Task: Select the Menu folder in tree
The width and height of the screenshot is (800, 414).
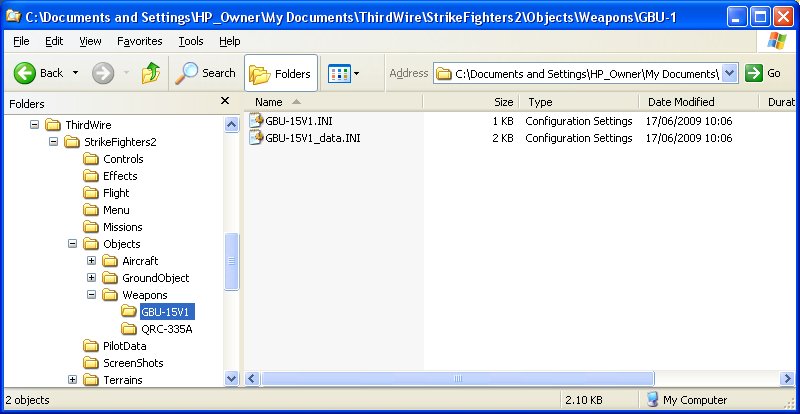Action: (106, 210)
